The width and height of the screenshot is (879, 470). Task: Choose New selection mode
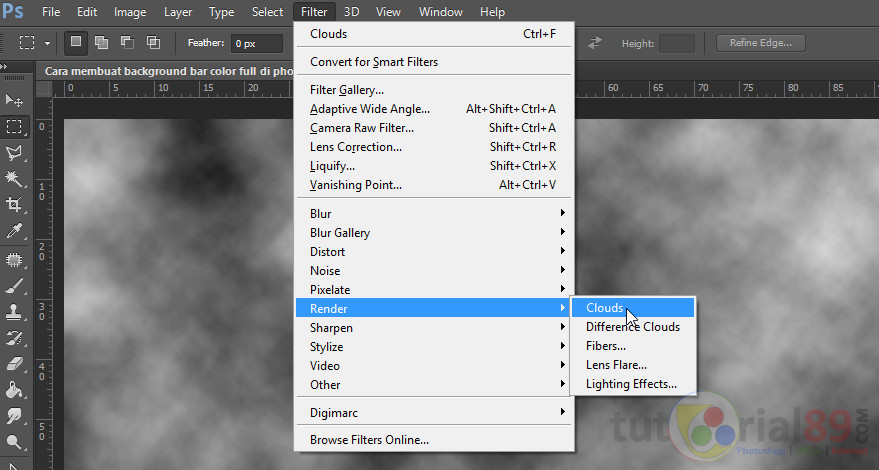[76, 43]
